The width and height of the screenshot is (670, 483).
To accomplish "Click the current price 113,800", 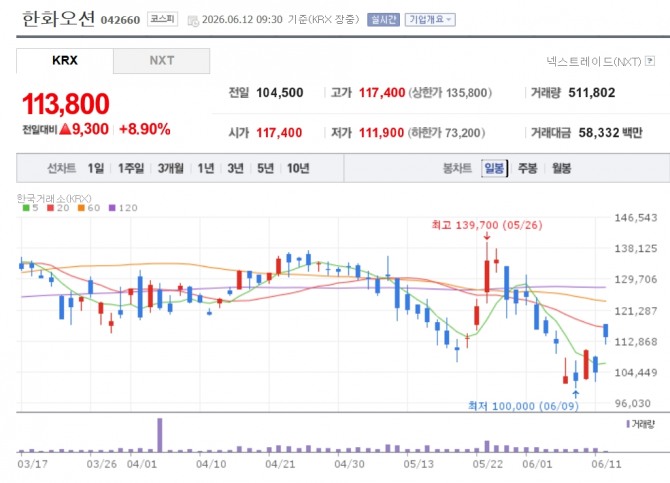I will [x=66, y=104].
